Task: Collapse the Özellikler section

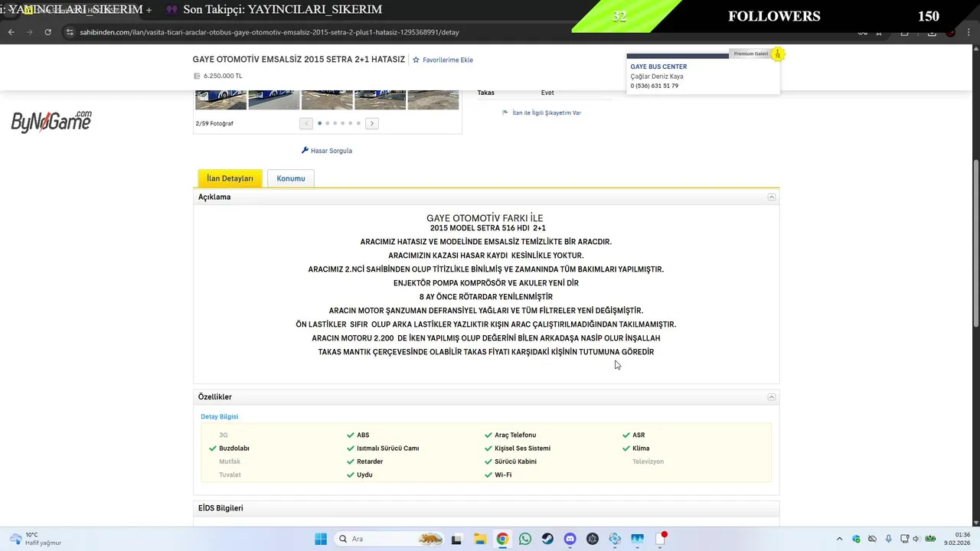Action: [x=772, y=396]
